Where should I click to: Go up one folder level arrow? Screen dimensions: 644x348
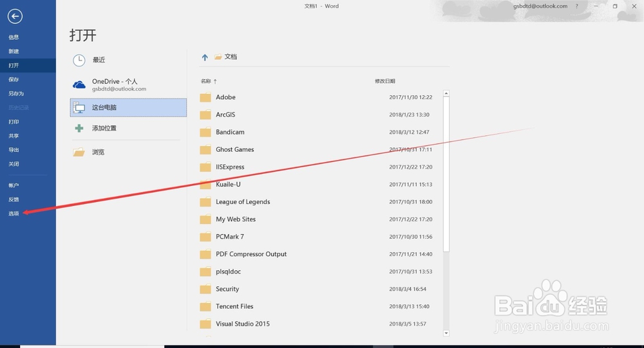(205, 57)
